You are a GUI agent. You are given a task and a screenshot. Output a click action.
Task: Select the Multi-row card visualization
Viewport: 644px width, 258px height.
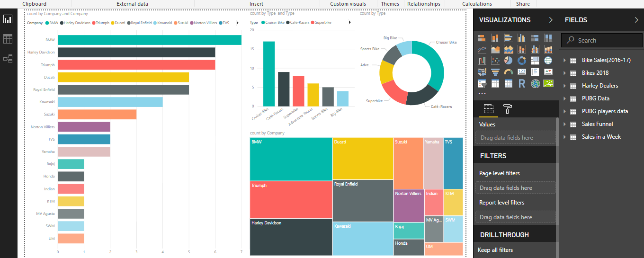pyautogui.click(x=535, y=72)
